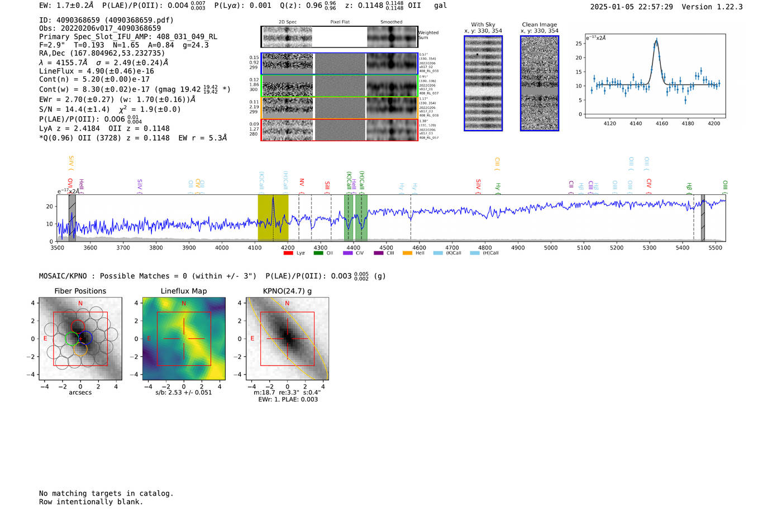
Task: Click the green (K)CaII absorption band
Action: (349, 218)
